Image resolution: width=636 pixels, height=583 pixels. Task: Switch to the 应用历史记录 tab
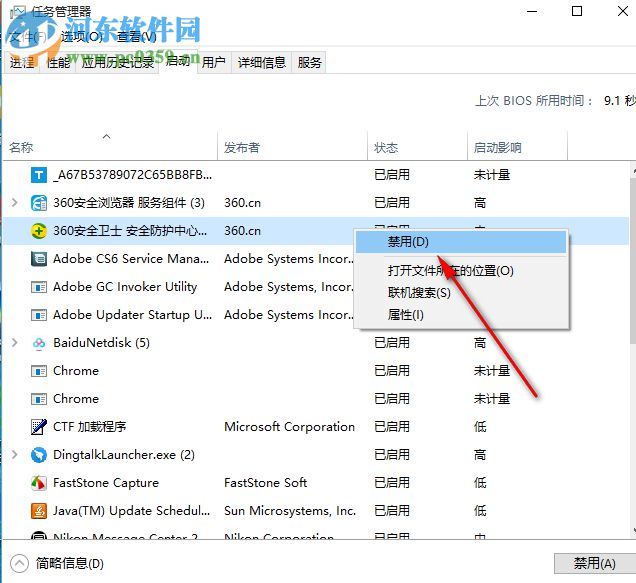(x=118, y=62)
